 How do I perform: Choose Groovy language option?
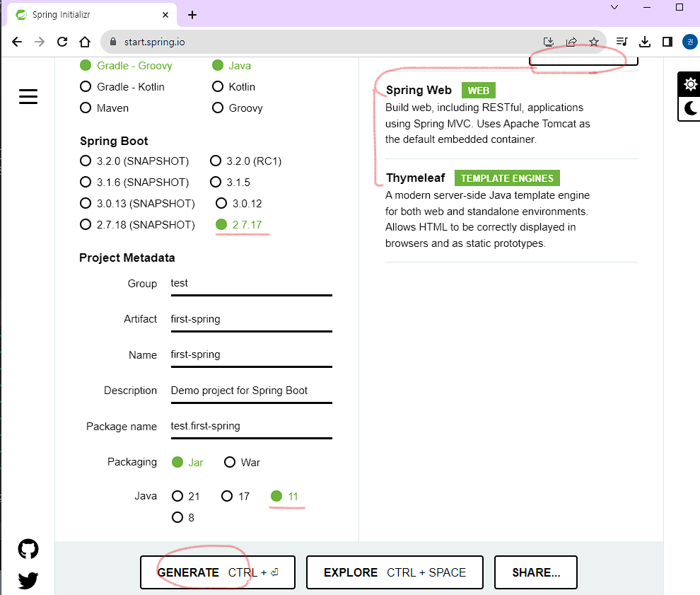tap(237, 108)
